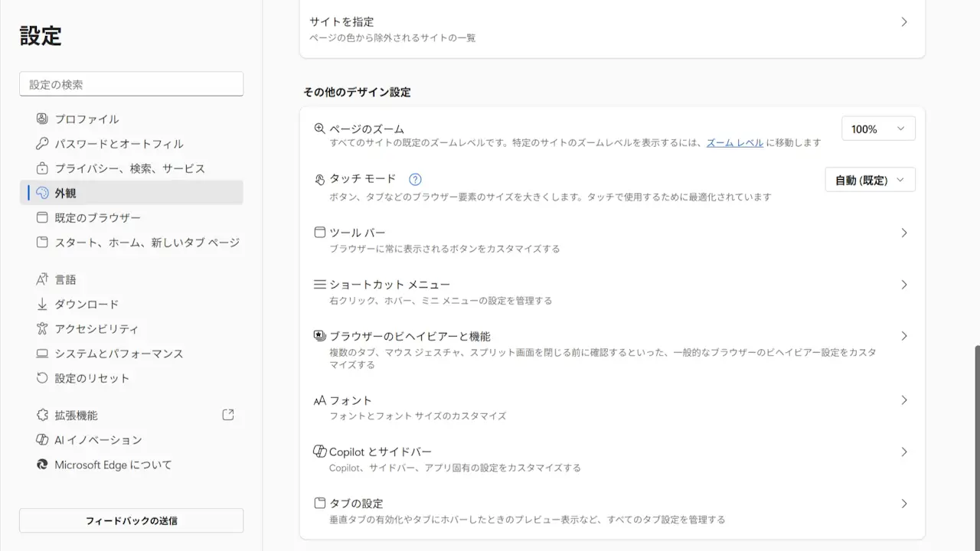Screen dimensions: 980x551
Task: Click the download arrow icon for ダウンロード
Action: coord(42,305)
